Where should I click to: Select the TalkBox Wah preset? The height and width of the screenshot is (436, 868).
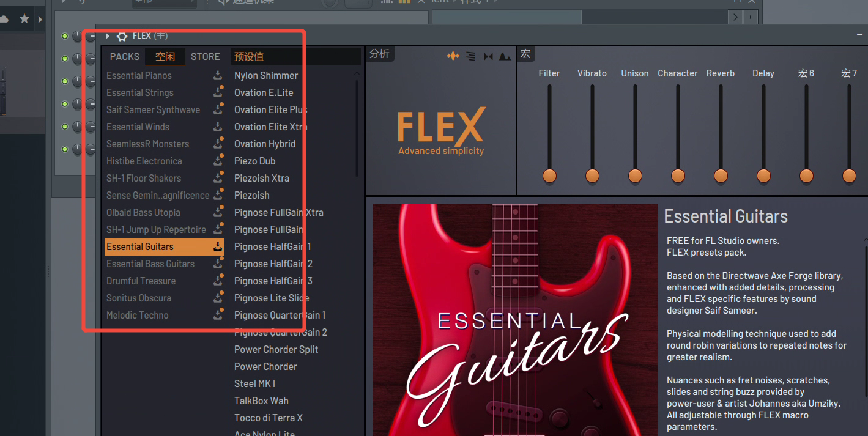(x=261, y=401)
